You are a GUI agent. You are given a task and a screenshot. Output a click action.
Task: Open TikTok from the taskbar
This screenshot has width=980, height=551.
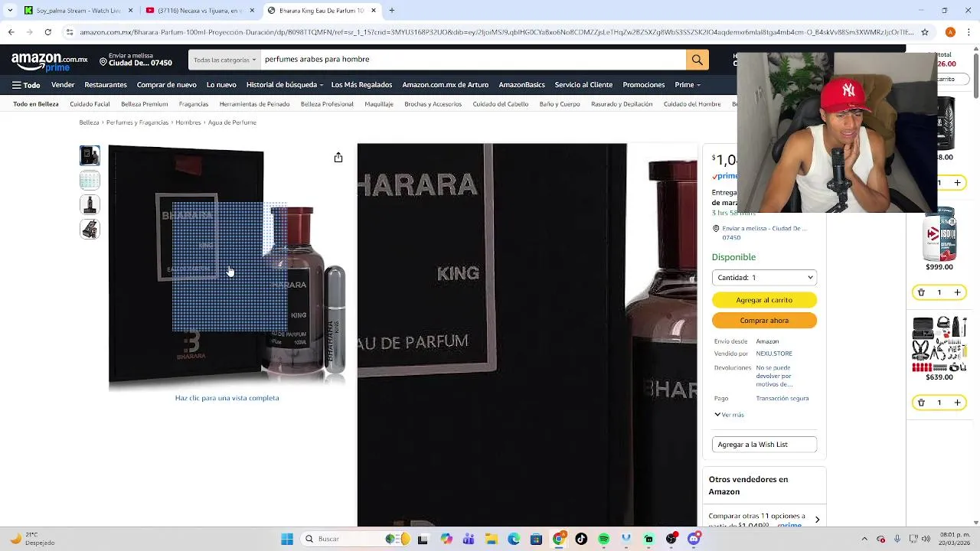[x=581, y=539]
